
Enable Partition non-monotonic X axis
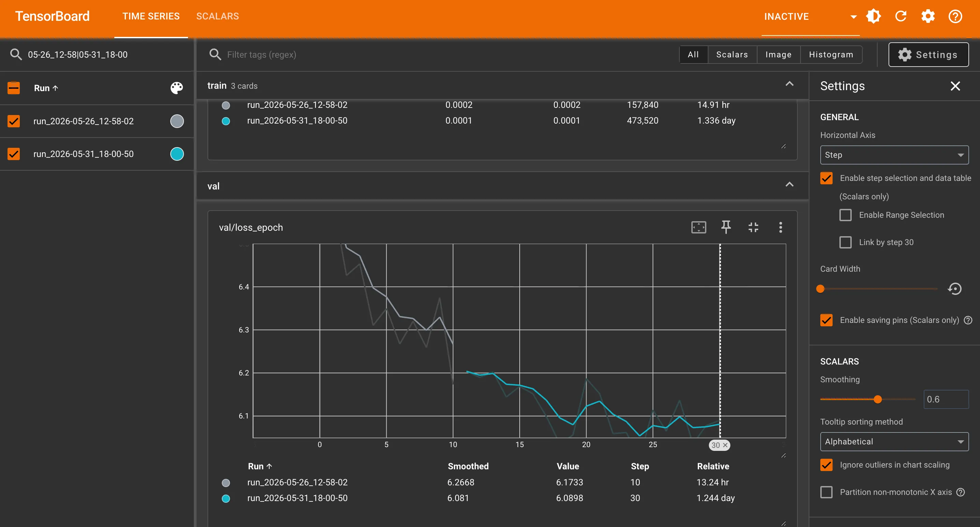(826, 493)
